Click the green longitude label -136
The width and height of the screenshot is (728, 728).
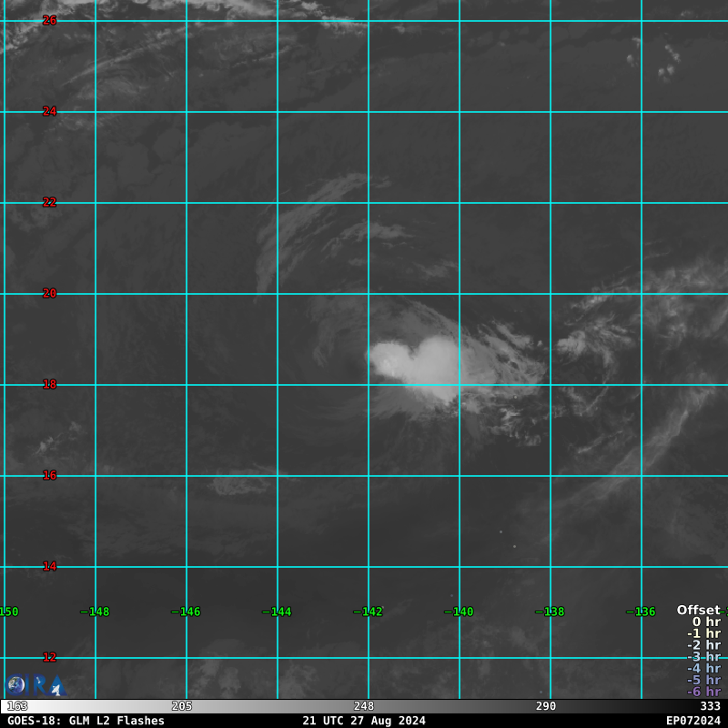[641, 612]
